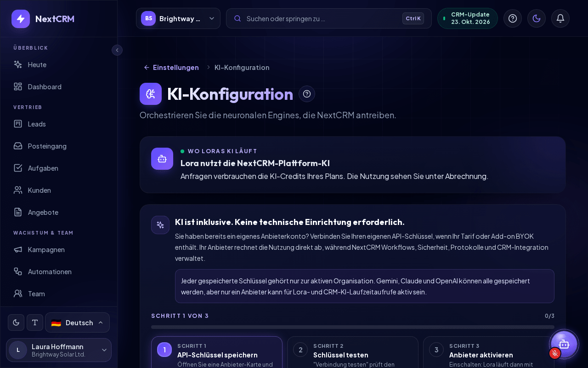Open the Deutsch language dropdown
588x368 pixels.
point(77,322)
